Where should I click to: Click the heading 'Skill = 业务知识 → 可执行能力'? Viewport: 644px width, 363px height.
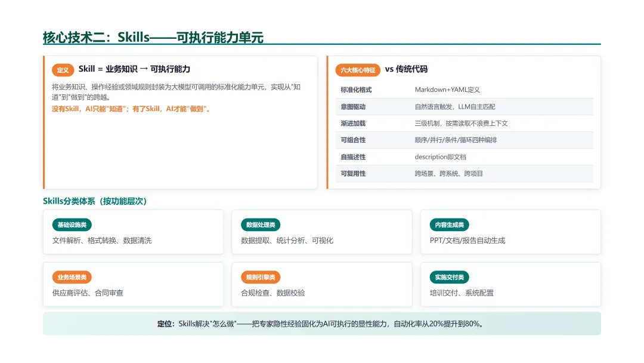click(x=134, y=69)
